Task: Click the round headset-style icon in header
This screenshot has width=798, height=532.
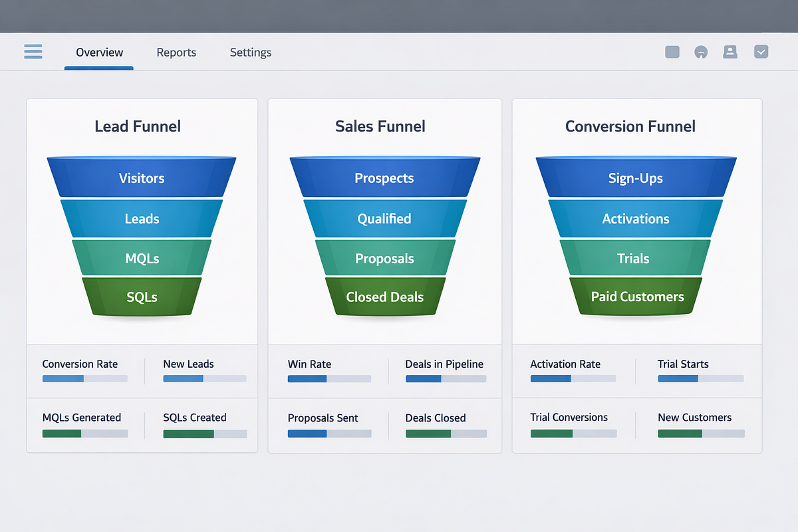Action: [x=700, y=52]
